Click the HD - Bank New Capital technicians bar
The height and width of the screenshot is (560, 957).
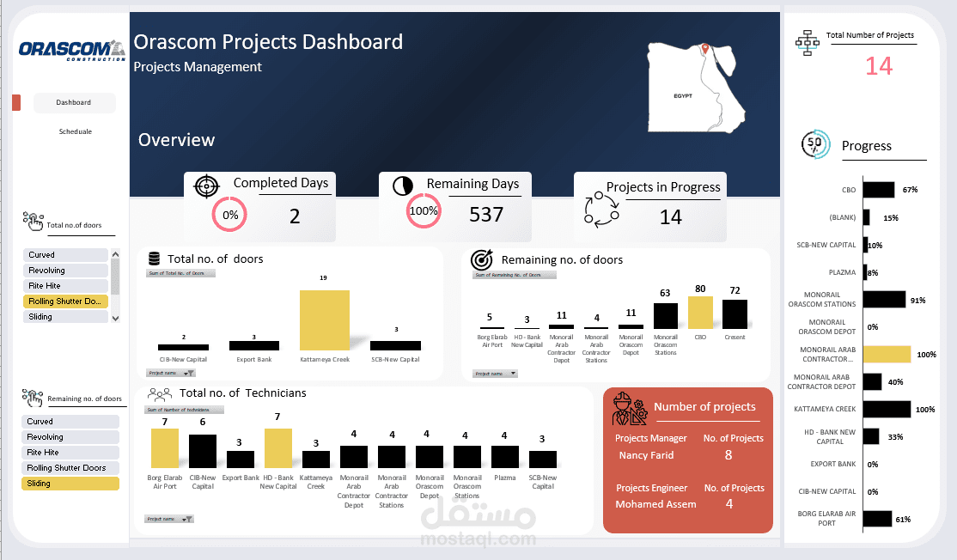coord(278,448)
